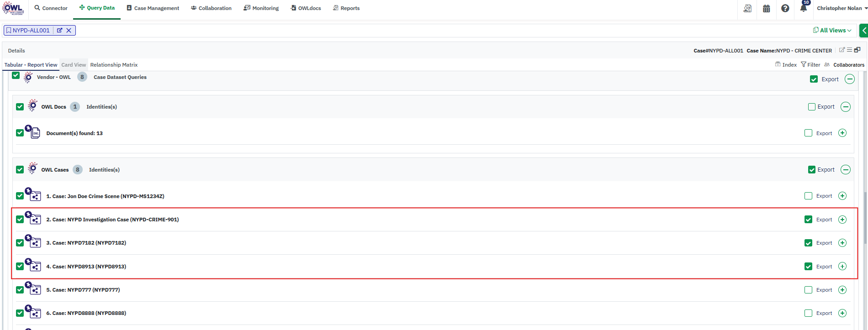Image resolution: width=868 pixels, height=330 pixels.
Task: Click the OWL logo in top-left
Action: [x=13, y=8]
